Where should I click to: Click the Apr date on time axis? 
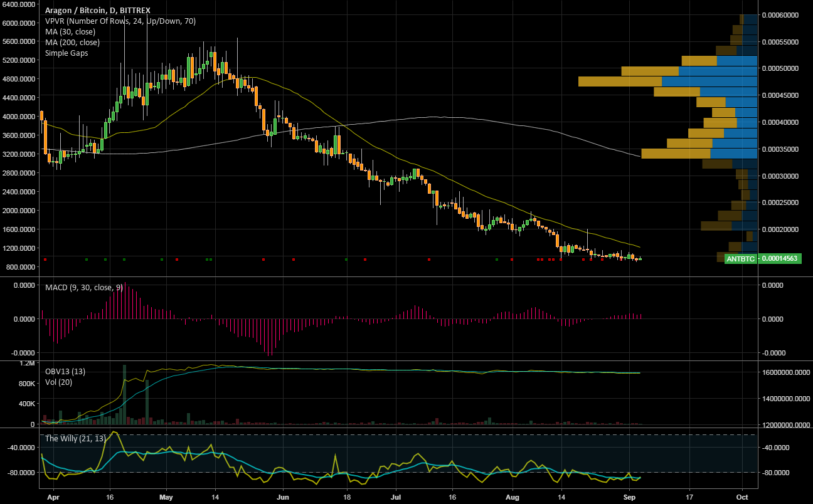53,496
